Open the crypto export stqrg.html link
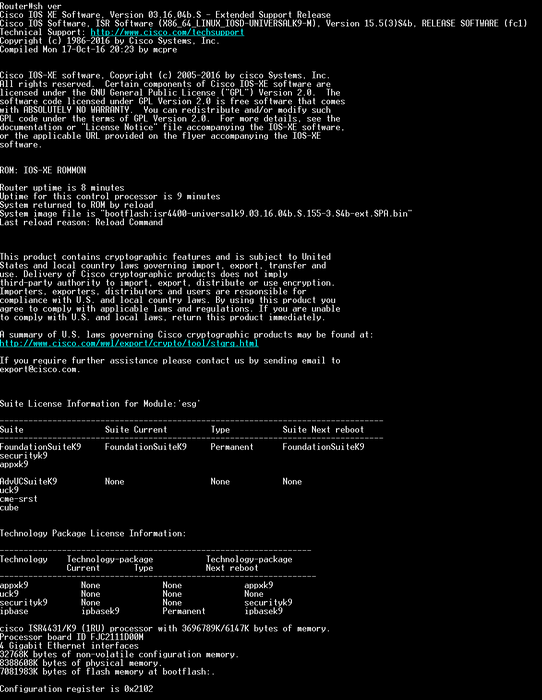 click(129, 343)
